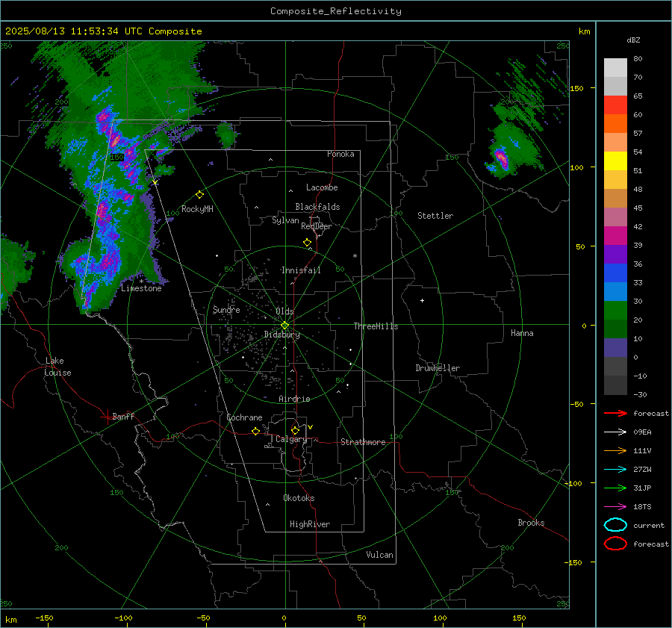Image resolution: width=672 pixels, height=628 pixels.
Task: Click the 'Innisfail' map label
Action: tap(301, 270)
